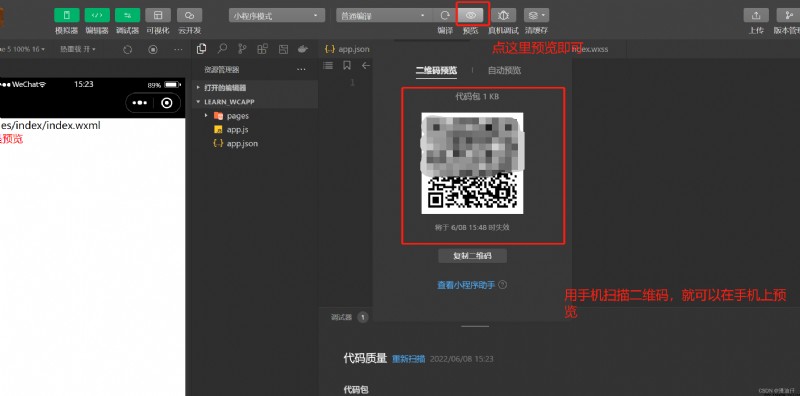Click the 上传 upload icon
Screen dimensions: 800x396
(x=756, y=15)
